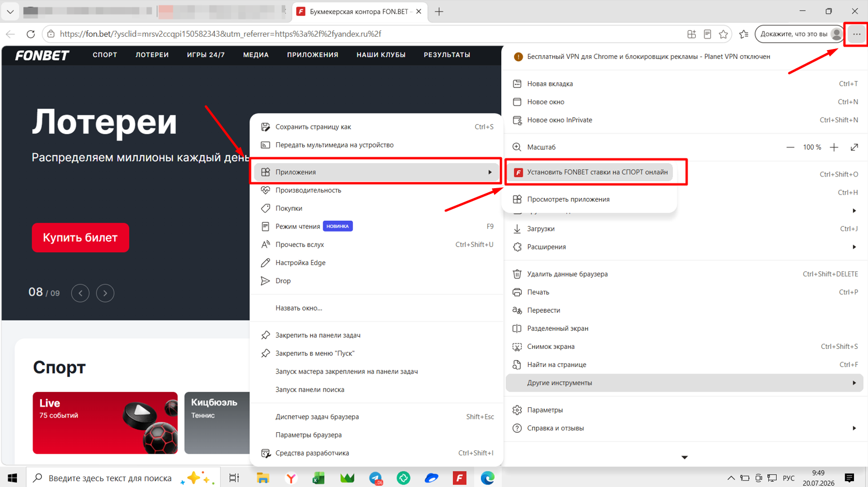Click 'Перевести' menu item
Screen dimensions: 868x487
click(x=685, y=310)
